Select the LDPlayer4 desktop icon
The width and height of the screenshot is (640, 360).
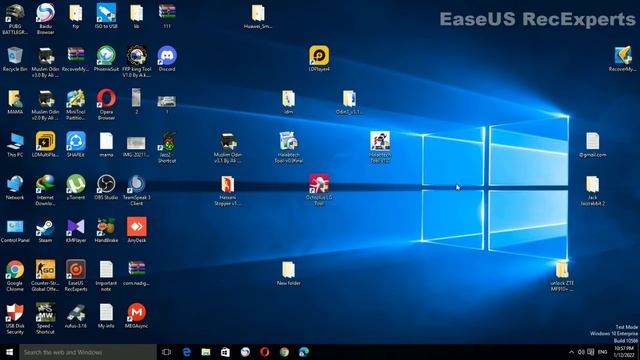[319, 58]
